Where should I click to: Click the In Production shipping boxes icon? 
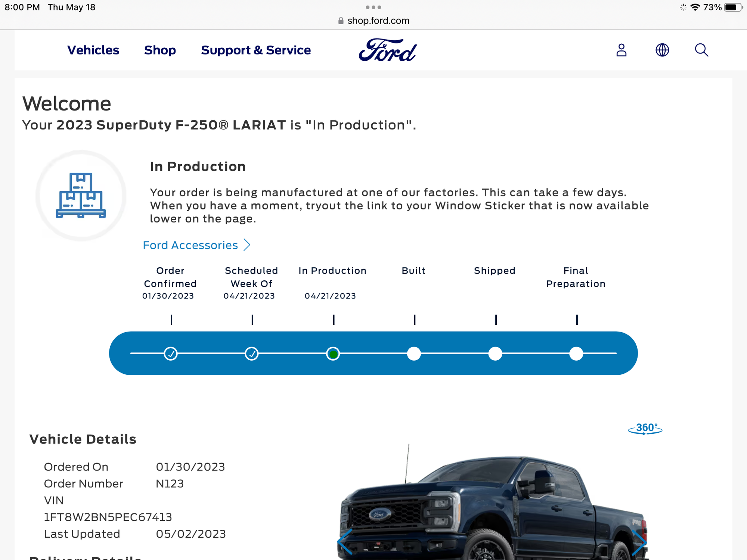[81, 195]
